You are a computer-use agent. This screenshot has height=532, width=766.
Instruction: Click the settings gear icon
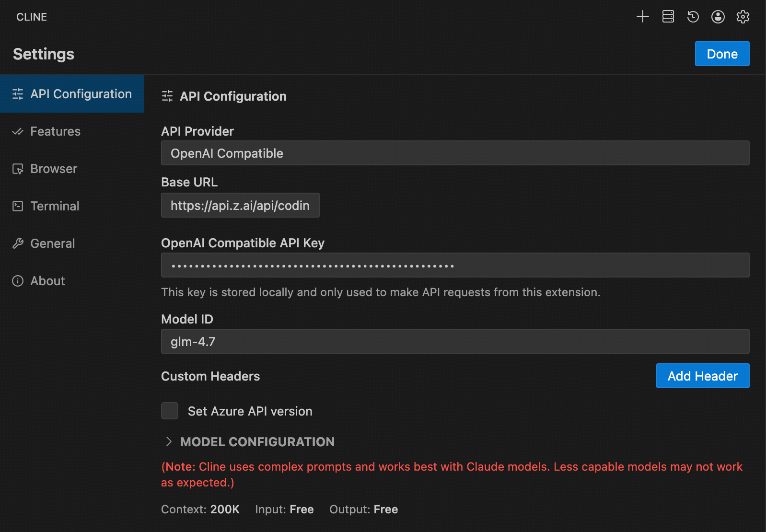(x=743, y=17)
